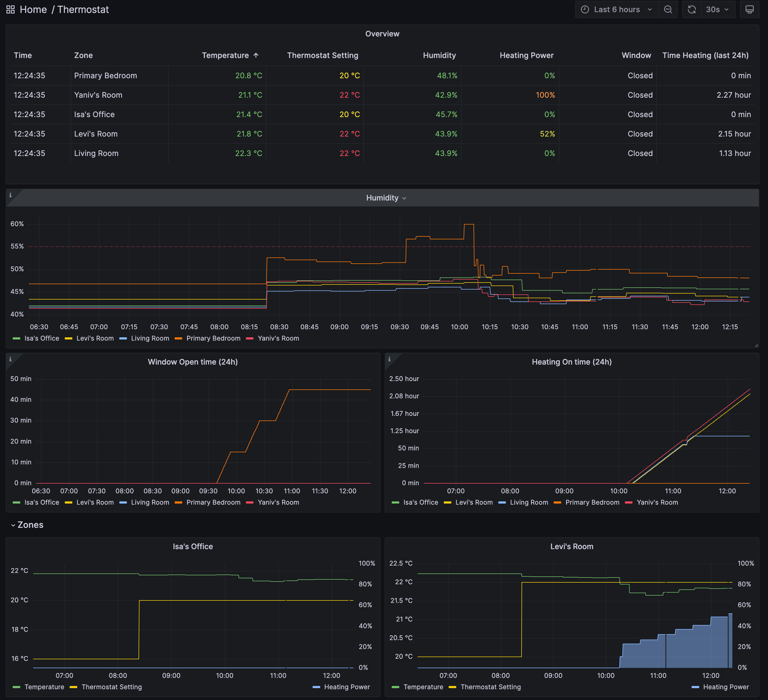Image resolution: width=768 pixels, height=700 pixels.
Task: Go to the Home breadcrumb link
Action: pyautogui.click(x=33, y=9)
